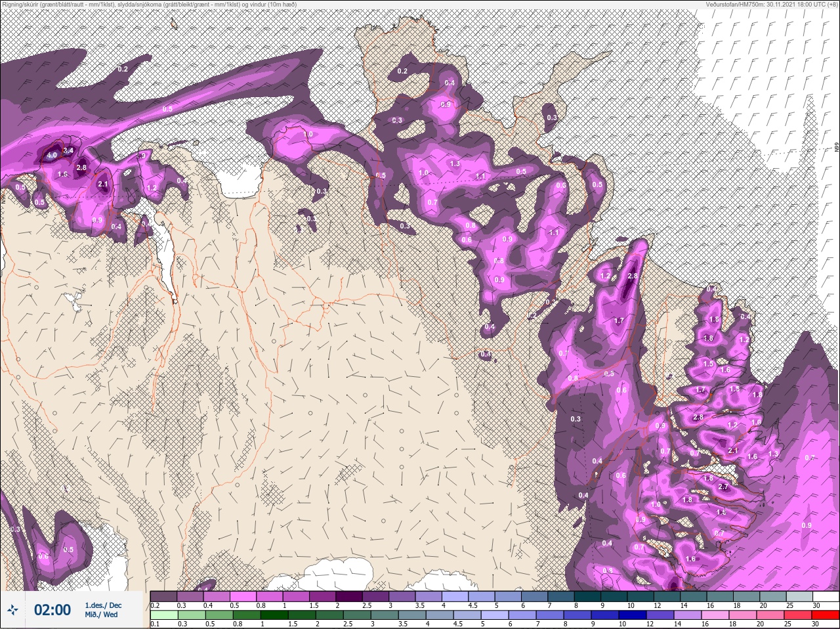Click the 3.4 snowfall value on the map
The image size is (840, 629).
click(x=68, y=150)
